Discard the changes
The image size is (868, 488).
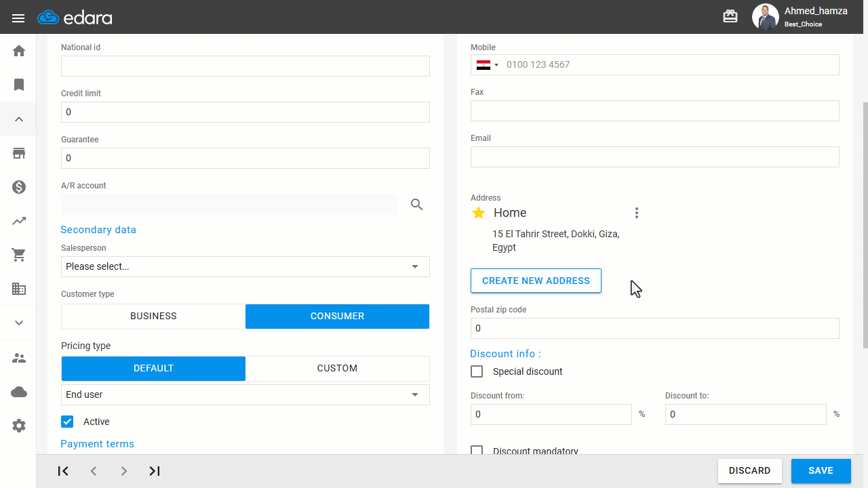[749, 471]
